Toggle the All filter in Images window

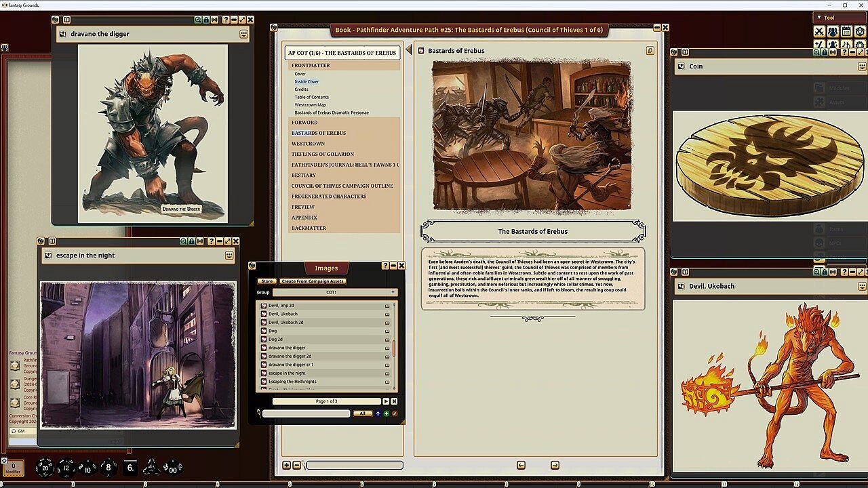(x=363, y=413)
